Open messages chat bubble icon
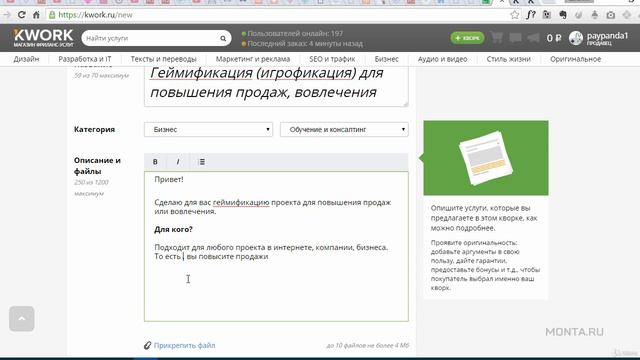640x360 pixels. coord(515,38)
